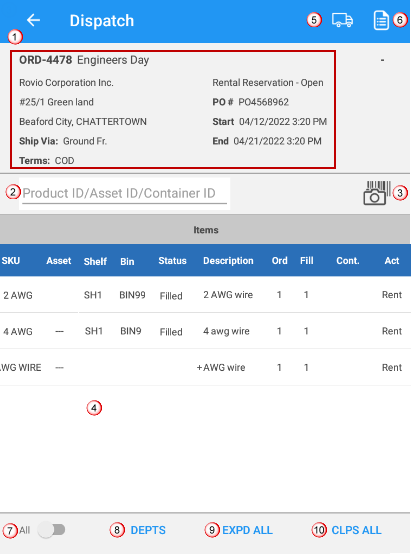This screenshot has width=411, height=554.
Task: Tap Rent action on 2 AWG row
Action: pyautogui.click(x=392, y=295)
